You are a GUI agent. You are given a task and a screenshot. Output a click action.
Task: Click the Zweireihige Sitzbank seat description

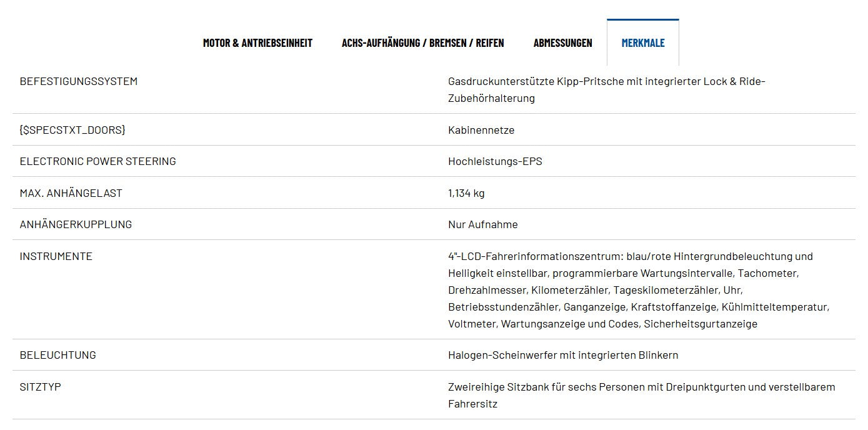(641, 395)
